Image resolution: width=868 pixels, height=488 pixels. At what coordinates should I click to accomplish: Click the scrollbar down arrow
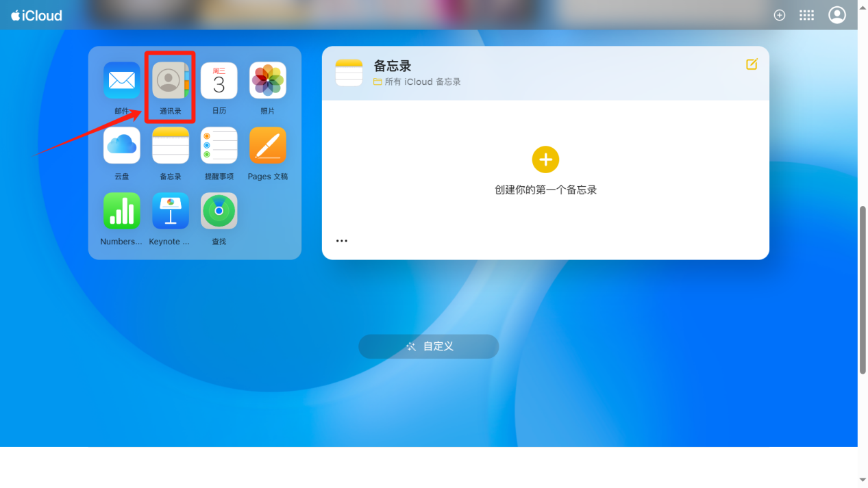point(863,480)
